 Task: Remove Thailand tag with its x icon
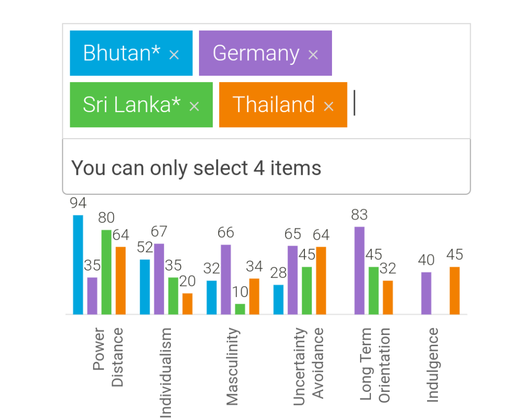point(328,106)
